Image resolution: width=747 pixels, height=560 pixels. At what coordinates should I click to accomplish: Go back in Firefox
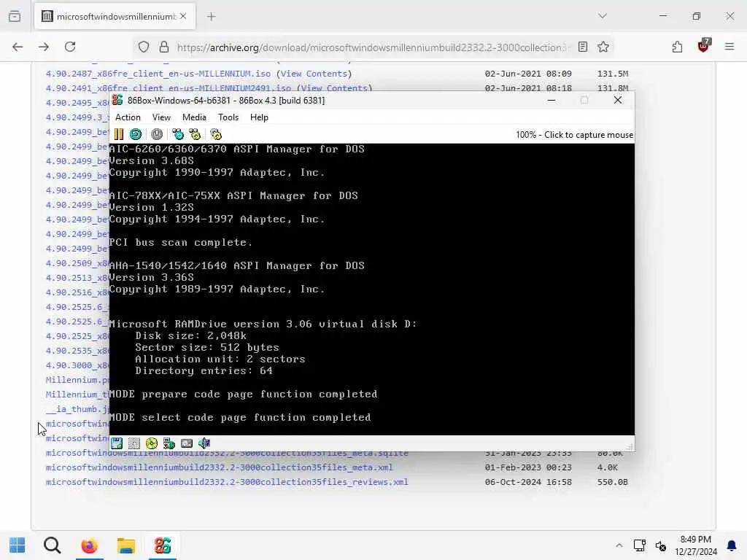point(18,47)
